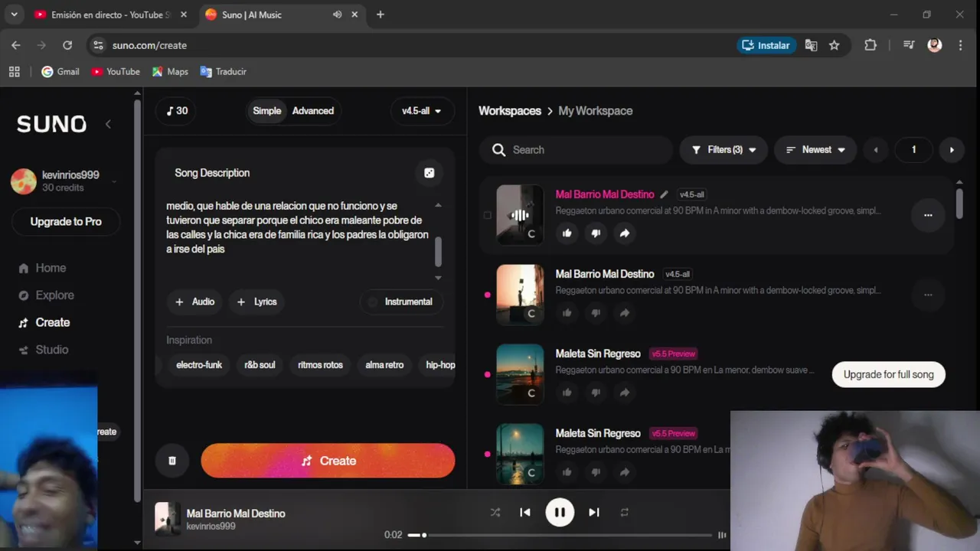Click Upgrade to Pro button
The image size is (980, 551).
66,221
